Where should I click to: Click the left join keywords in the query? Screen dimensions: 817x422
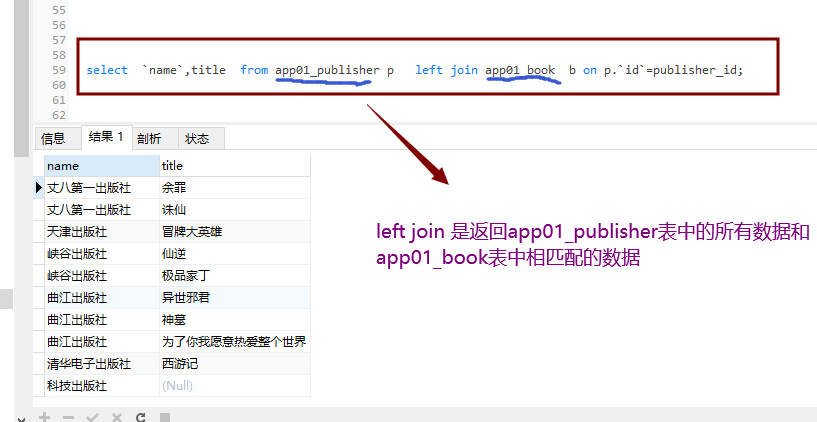click(447, 70)
